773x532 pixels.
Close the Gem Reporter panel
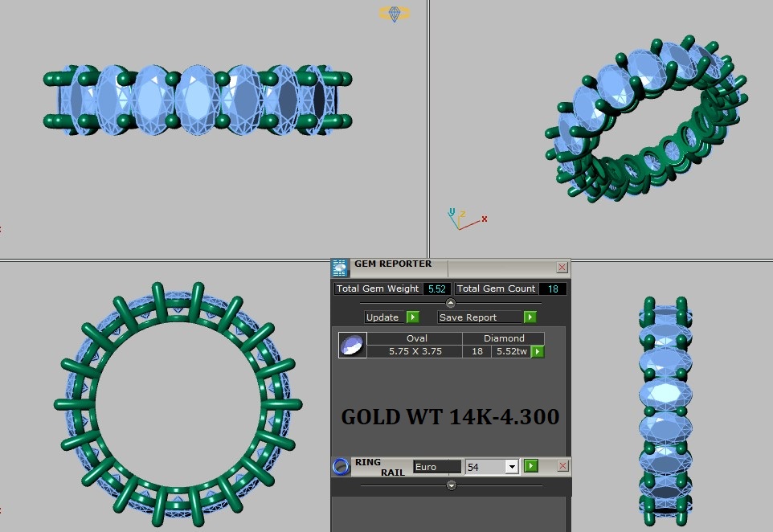click(562, 268)
